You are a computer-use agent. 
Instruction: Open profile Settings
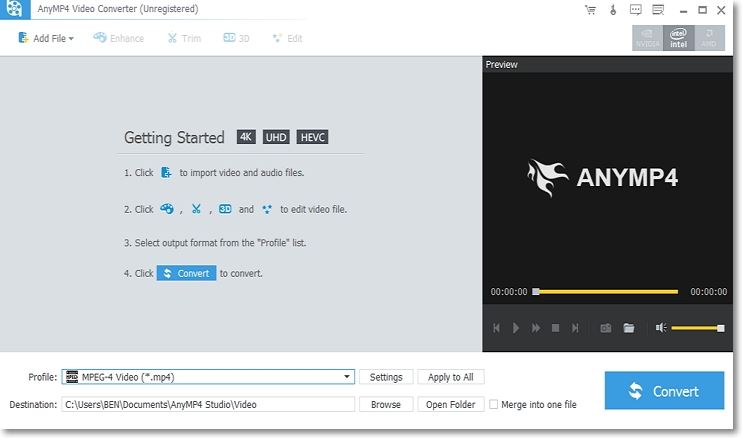click(x=386, y=377)
